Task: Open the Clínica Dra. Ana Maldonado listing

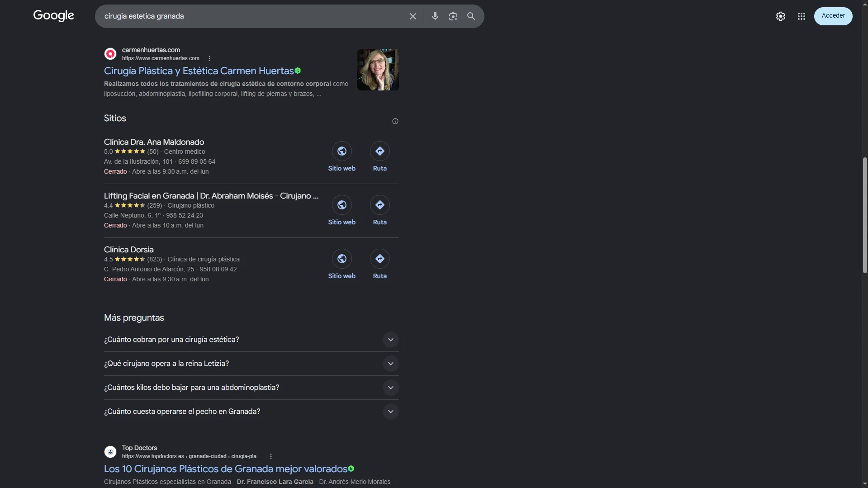Action: [154, 142]
